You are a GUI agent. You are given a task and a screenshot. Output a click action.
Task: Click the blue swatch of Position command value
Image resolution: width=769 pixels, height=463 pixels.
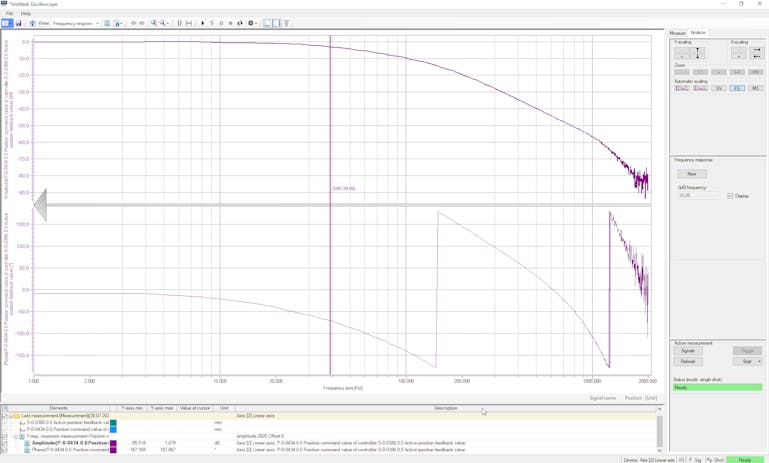pos(113,429)
